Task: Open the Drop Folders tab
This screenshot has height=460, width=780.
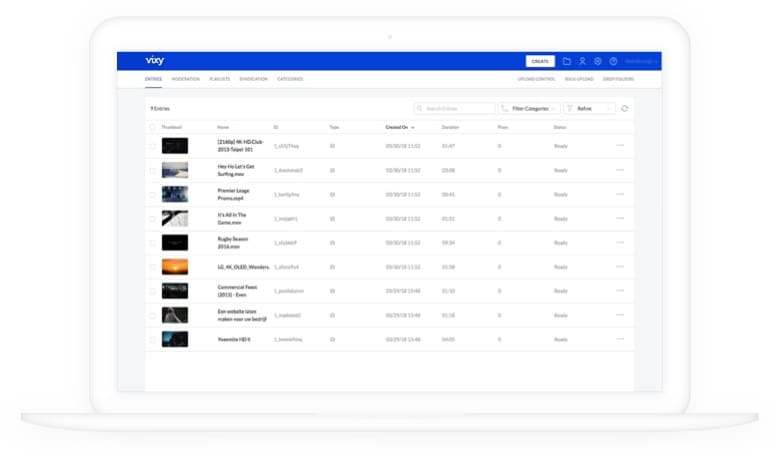Action: coord(618,79)
